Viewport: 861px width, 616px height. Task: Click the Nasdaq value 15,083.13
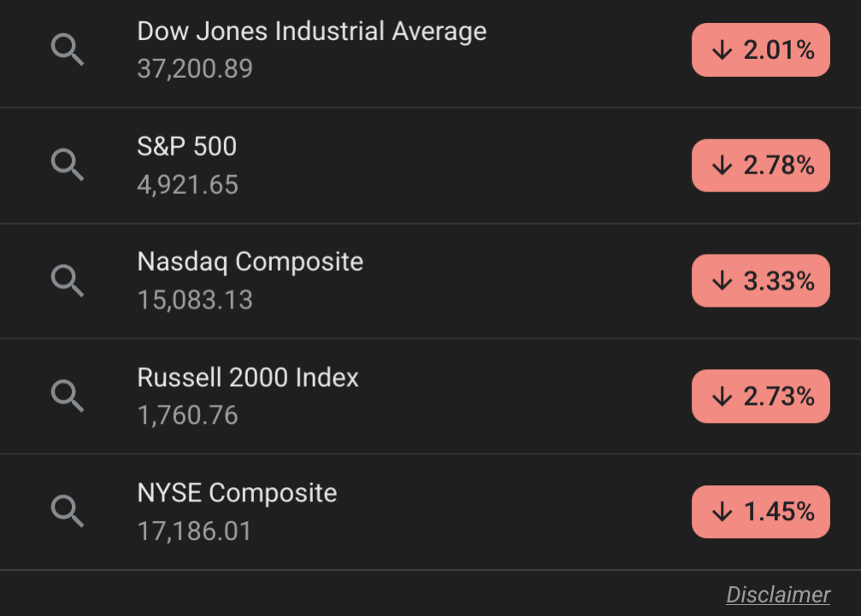195,300
